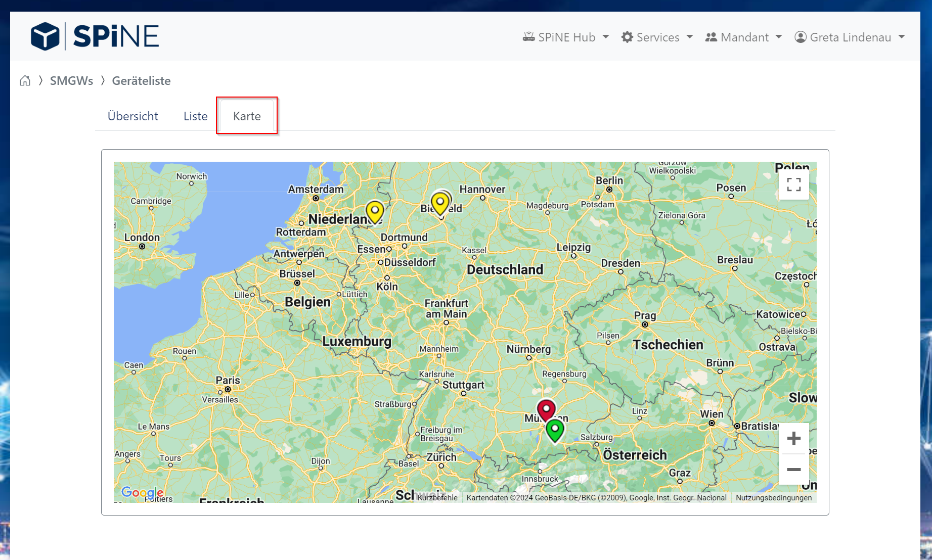Click the Prag label on the map
Viewport: 932px width, 560px height.
[x=645, y=316]
